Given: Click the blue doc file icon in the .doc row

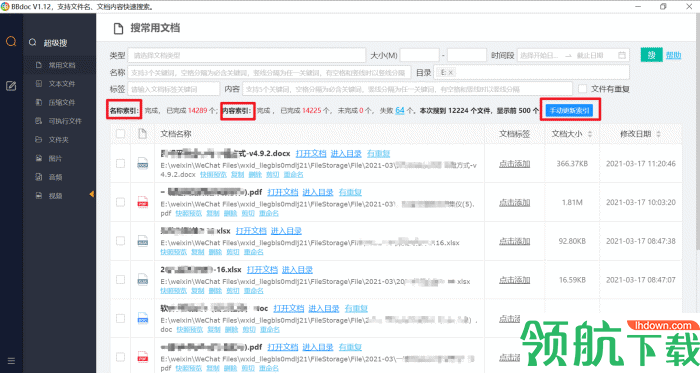Looking at the screenshot, I should (142, 319).
